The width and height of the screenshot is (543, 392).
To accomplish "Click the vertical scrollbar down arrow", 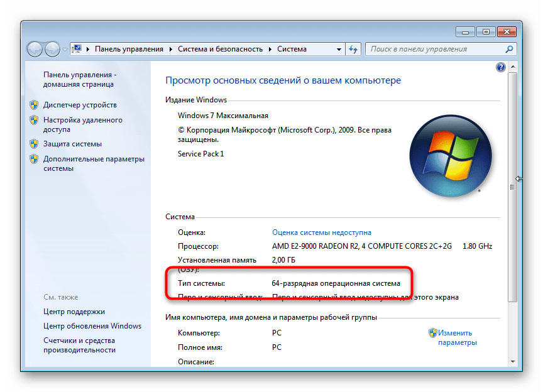I will click(x=513, y=362).
